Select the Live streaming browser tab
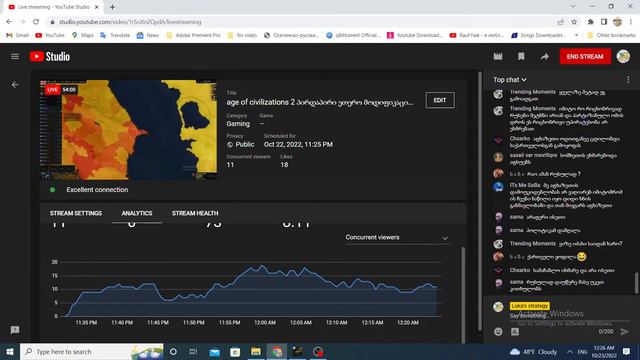640x360 pixels. pos(53,7)
